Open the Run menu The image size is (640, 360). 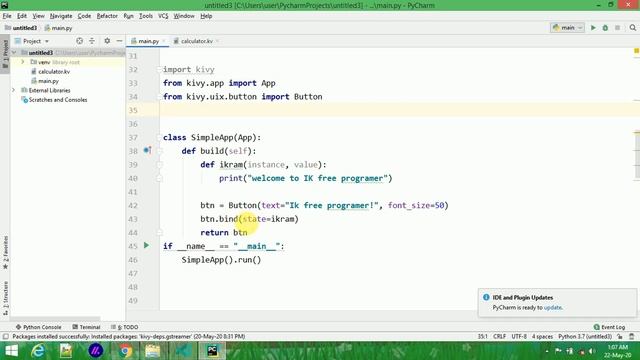(128, 16)
